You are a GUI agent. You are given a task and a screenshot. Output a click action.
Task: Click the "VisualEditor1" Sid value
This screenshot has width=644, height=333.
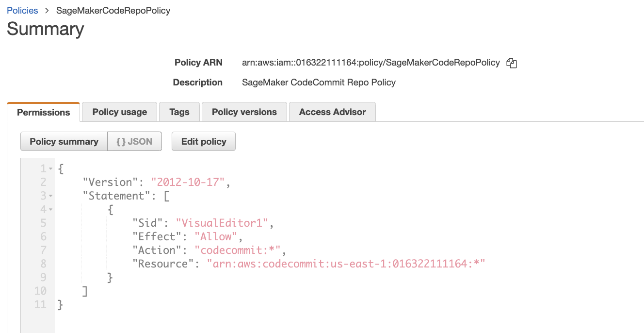222,223
